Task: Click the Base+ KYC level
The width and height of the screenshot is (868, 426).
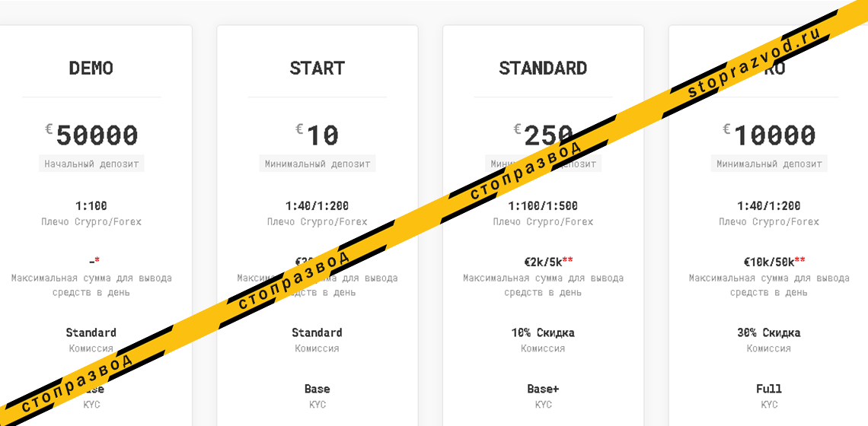Action: [x=543, y=389]
